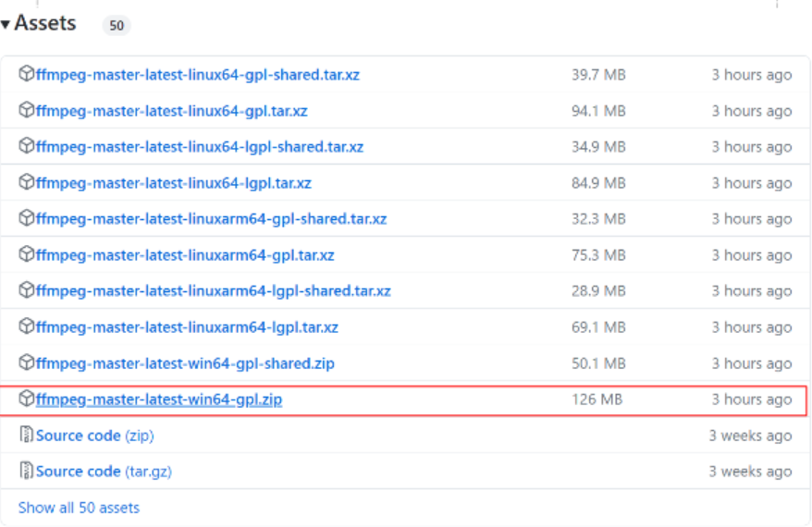This screenshot has width=812, height=527.
Task: Click the 69.1 MB size text
Action: point(598,327)
